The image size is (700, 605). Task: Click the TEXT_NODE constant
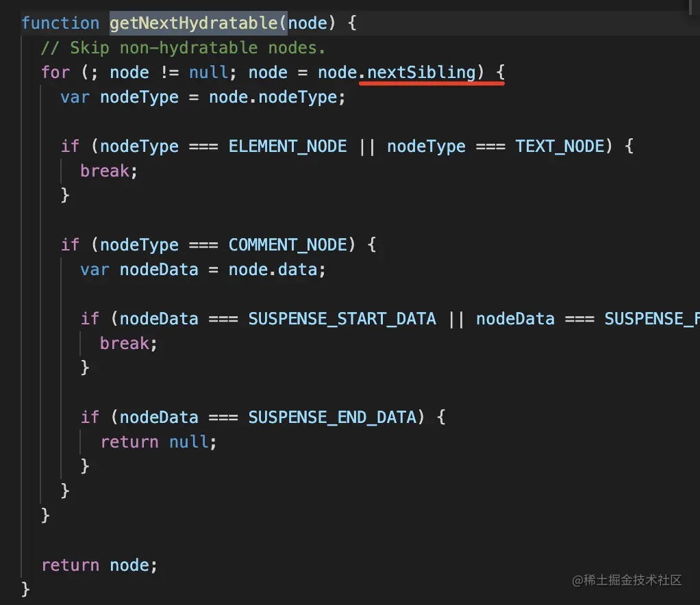[x=560, y=146]
